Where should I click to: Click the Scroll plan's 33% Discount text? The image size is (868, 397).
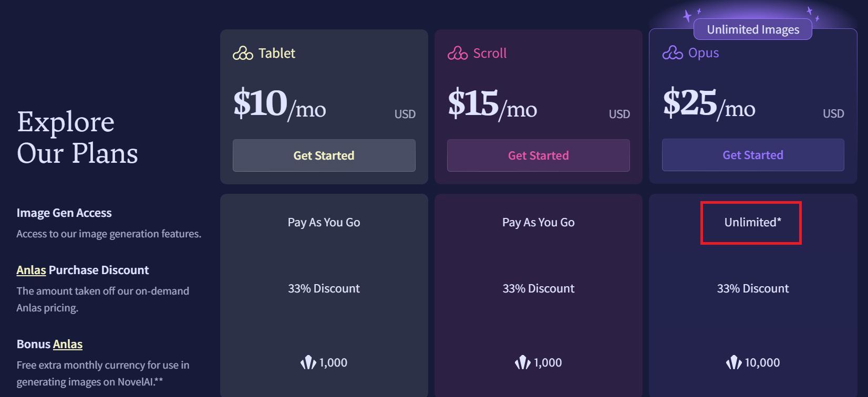(x=538, y=288)
